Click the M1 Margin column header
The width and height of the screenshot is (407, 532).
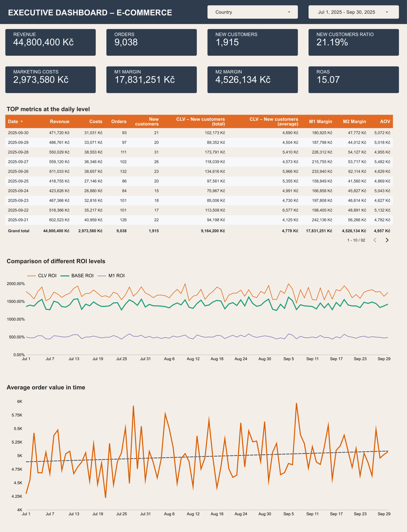click(x=320, y=121)
